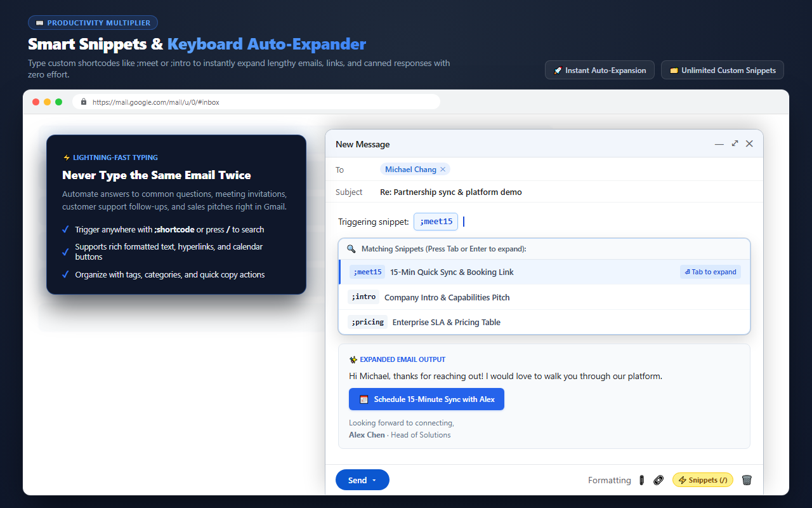The height and width of the screenshot is (508, 812).
Task: Click the Formatting option in compose toolbar
Action: coord(609,480)
